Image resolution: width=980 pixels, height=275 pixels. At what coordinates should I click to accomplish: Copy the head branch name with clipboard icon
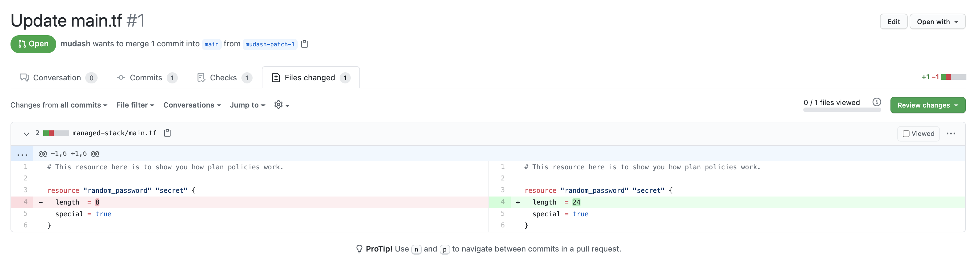tap(304, 44)
